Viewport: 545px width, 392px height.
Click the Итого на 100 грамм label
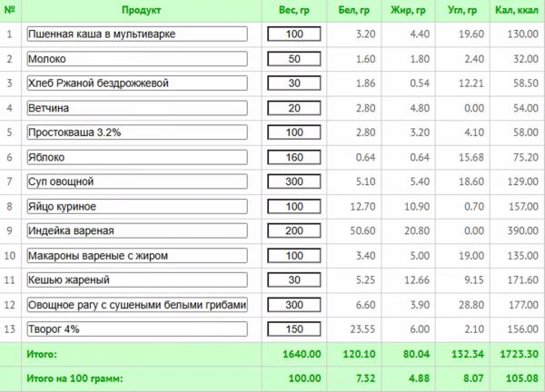pyautogui.click(x=74, y=378)
